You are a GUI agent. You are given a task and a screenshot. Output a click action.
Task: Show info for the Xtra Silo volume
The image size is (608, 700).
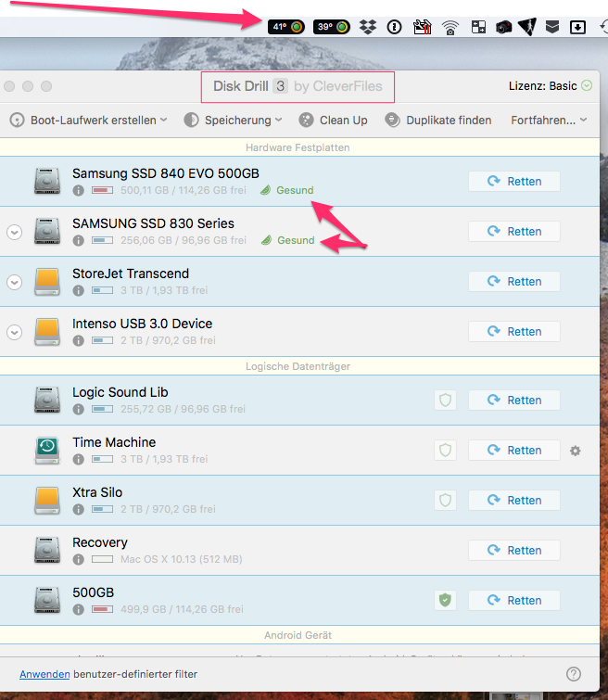coord(78,509)
